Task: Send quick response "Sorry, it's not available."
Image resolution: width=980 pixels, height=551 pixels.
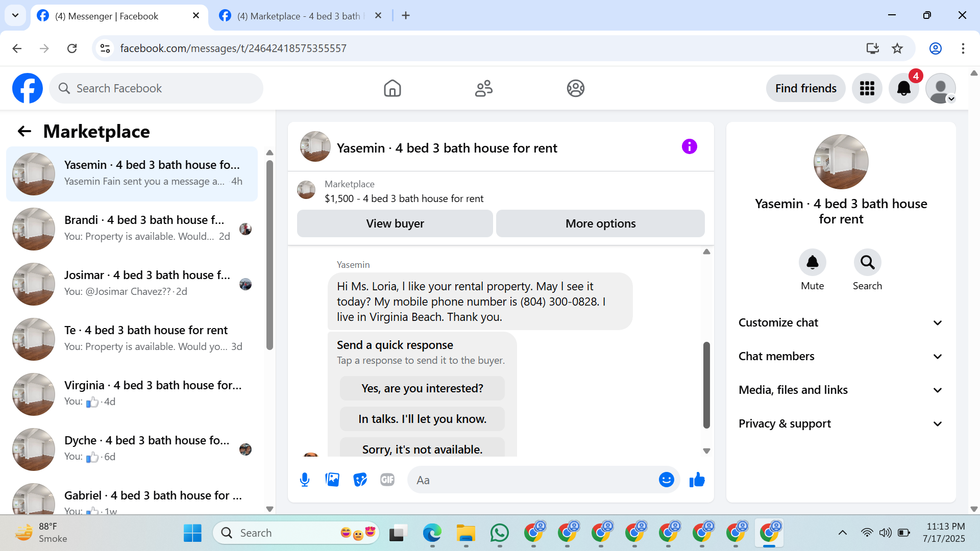Action: 422,447
